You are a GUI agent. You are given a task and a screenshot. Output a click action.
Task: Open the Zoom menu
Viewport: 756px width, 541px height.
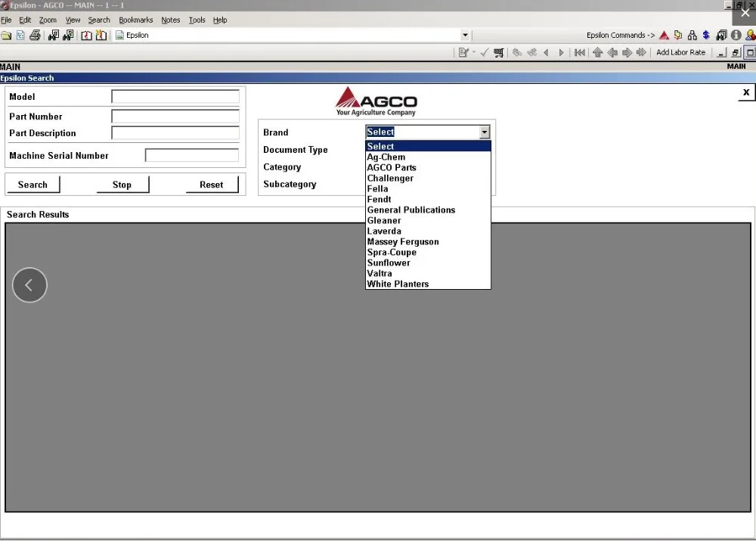click(x=48, y=20)
